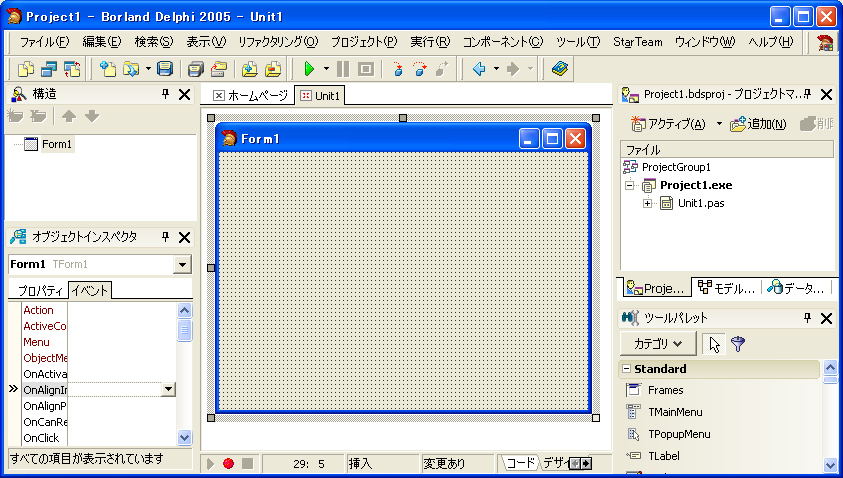843x478 pixels.
Task: Select Form1 in the 構造 tree
Action: pos(56,144)
